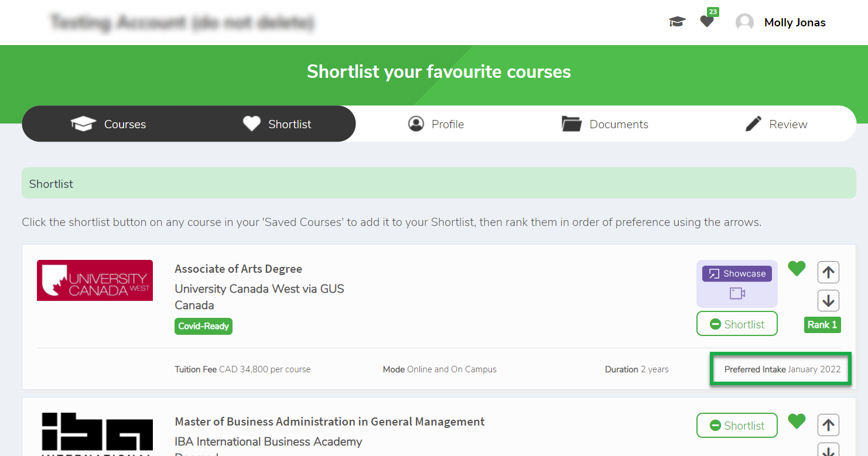Click the Courses graduation cap icon
This screenshot has width=868, height=456.
(x=83, y=124)
